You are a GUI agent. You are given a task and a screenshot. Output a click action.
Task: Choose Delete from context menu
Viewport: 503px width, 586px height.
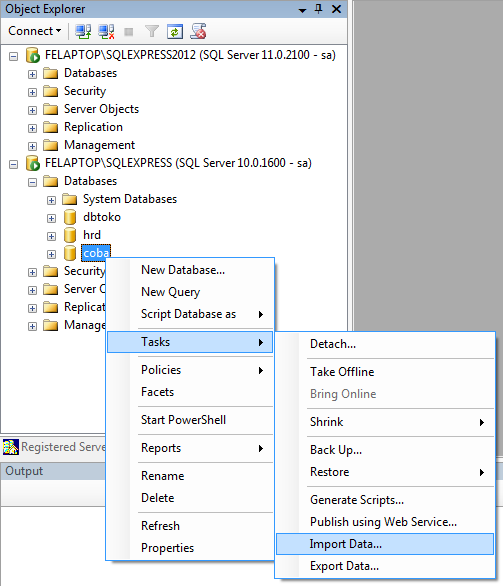[190, 498]
